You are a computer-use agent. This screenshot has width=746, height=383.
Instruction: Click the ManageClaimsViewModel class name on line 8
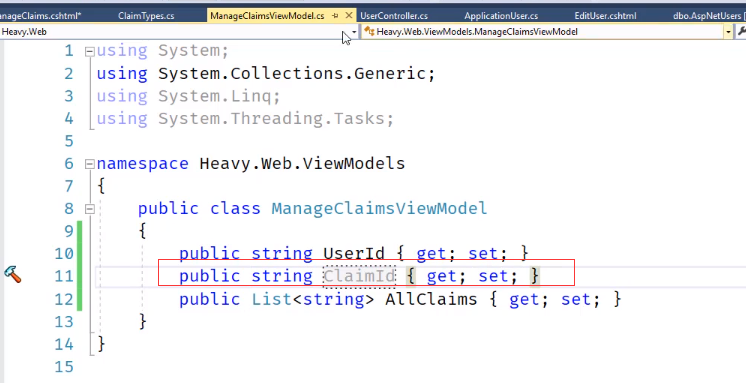379,208
